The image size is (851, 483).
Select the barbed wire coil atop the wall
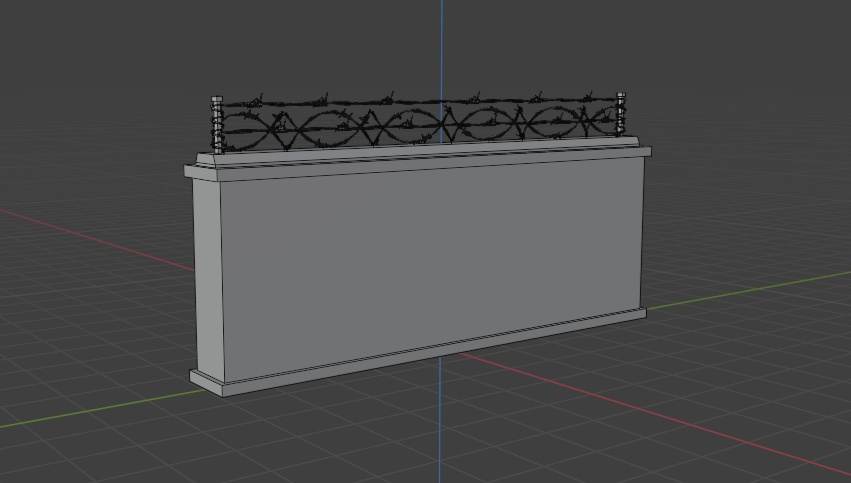coord(419,122)
